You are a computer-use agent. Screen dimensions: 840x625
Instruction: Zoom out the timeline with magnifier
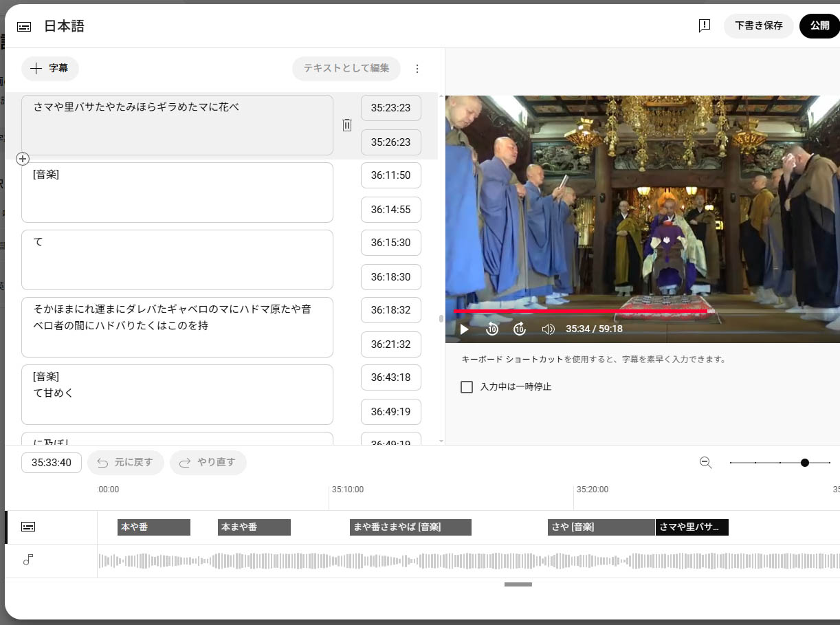click(706, 463)
